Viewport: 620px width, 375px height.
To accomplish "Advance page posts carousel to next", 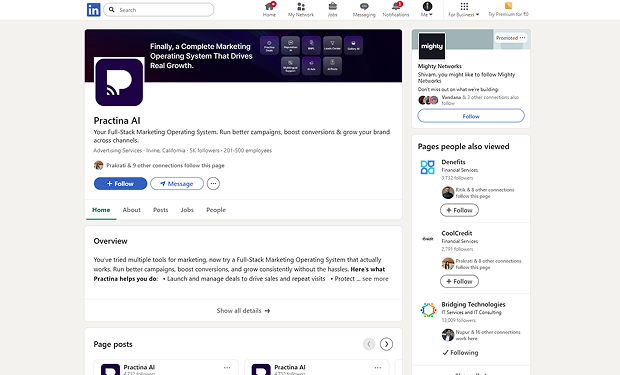I will pos(386,344).
